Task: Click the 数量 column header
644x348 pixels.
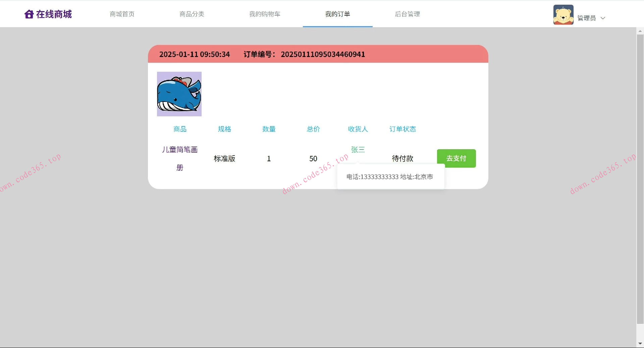Action: [x=269, y=129]
